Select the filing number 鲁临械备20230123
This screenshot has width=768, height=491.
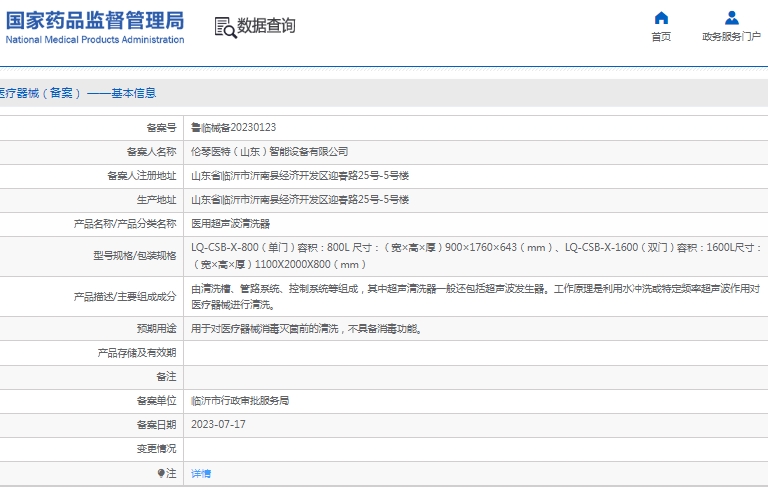click(234, 127)
